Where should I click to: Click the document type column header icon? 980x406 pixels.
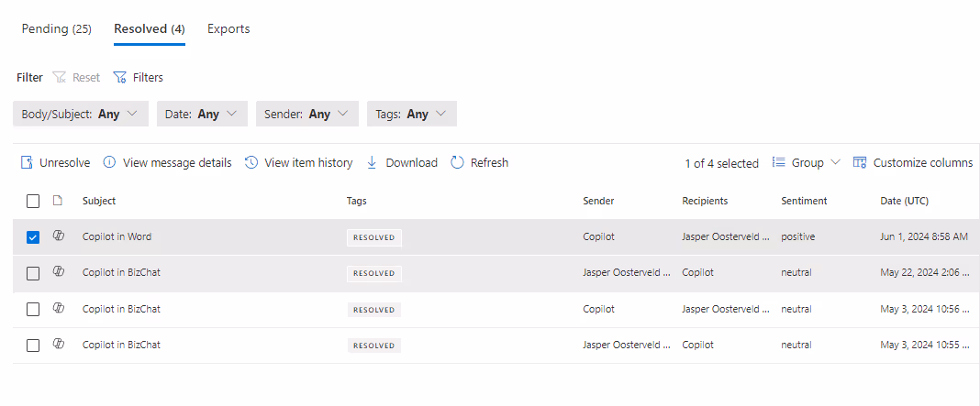click(58, 201)
